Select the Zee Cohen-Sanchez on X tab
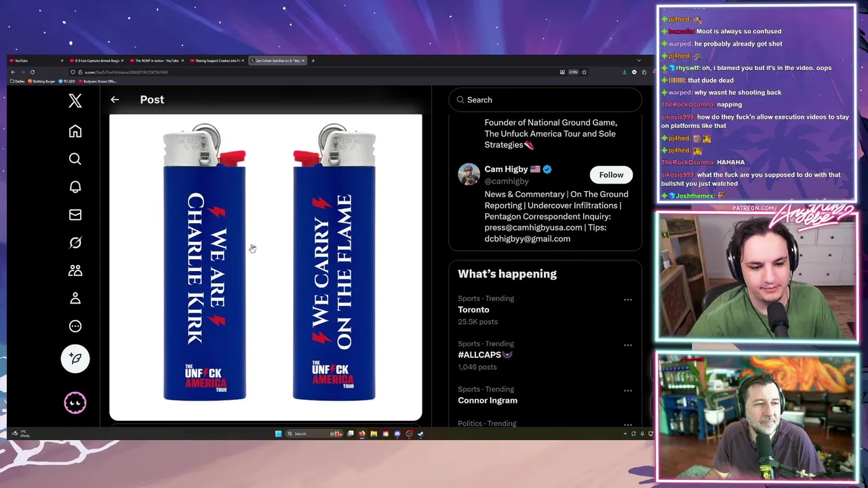This screenshot has height=488, width=868. pyautogui.click(x=277, y=60)
